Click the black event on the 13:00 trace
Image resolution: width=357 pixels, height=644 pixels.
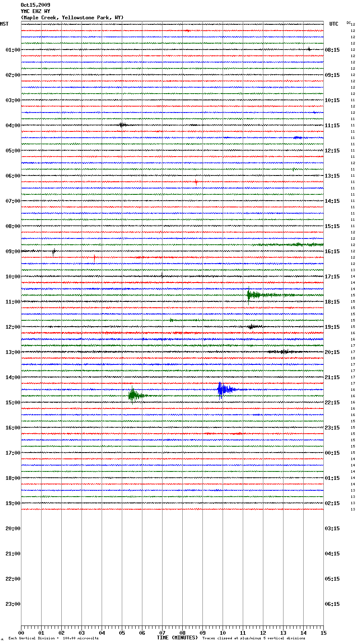tap(284, 351)
